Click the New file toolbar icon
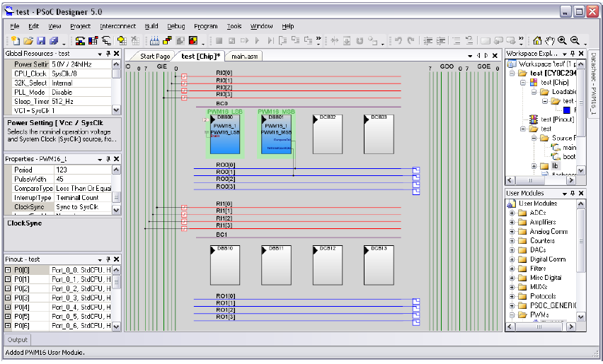The image size is (603, 364). [16, 40]
